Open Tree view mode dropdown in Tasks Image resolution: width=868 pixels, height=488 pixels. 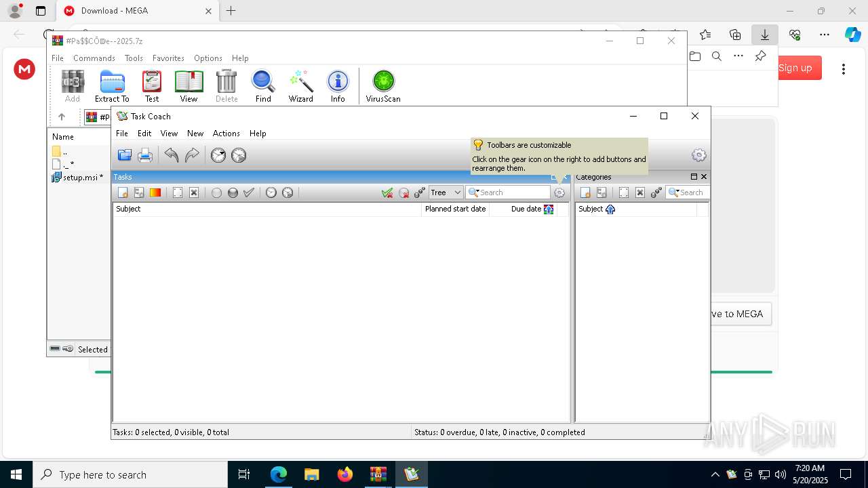tap(446, 192)
